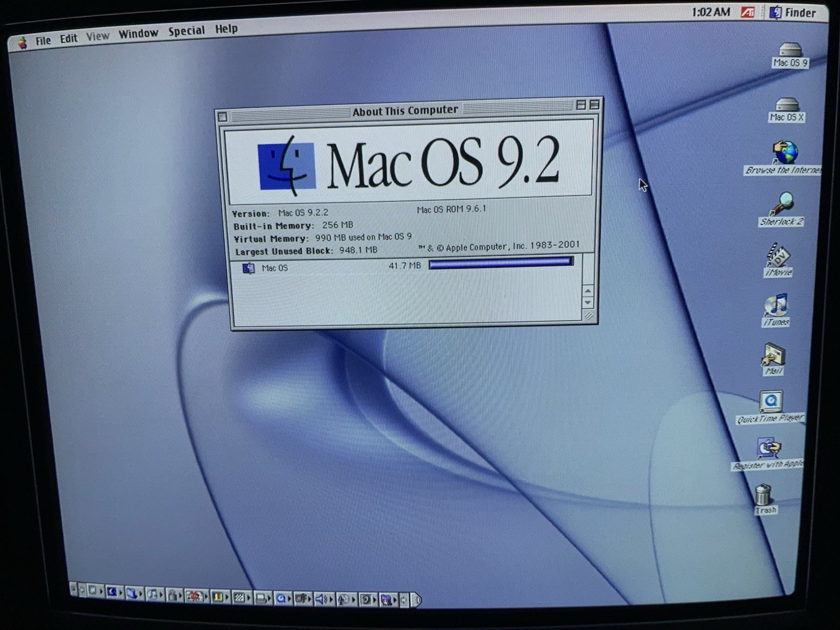Click the '948.1 MB' largest unused block value
Viewport: 840px width, 630px height.
[x=358, y=250]
